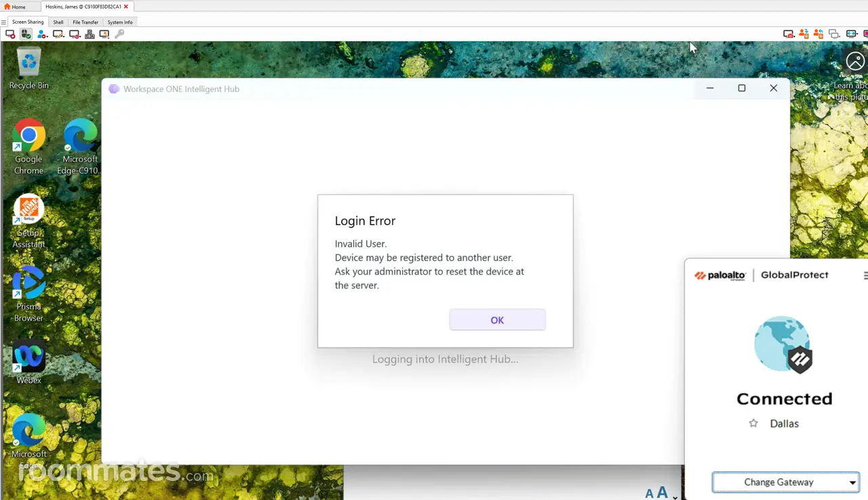
Task: Open the Change Gateway dropdown in GlobalProtect
Action: click(785, 482)
